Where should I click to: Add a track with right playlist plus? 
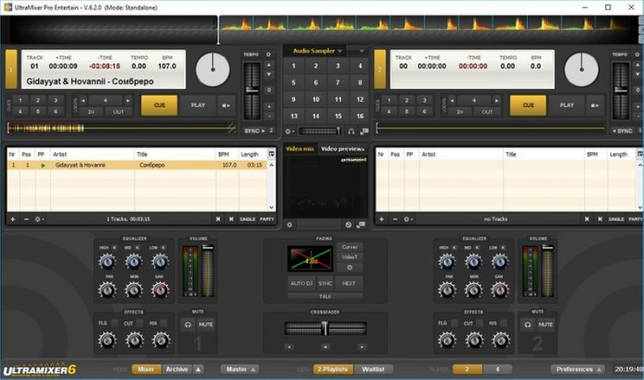tap(382, 219)
